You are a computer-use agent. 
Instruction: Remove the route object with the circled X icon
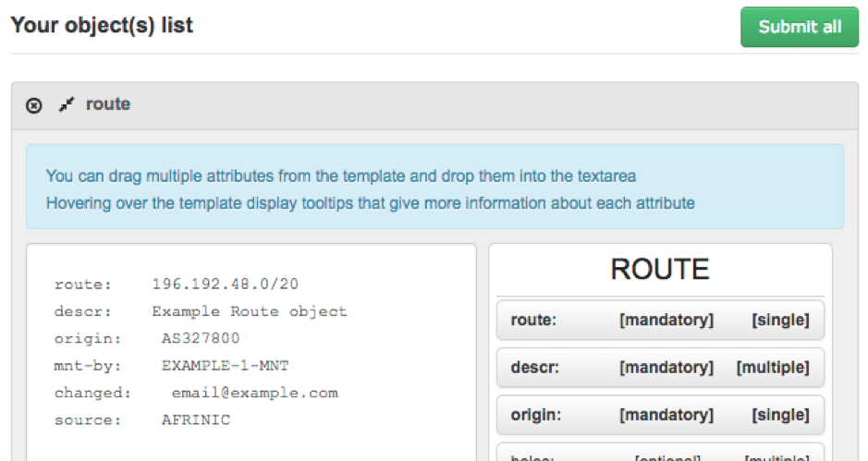coord(34,105)
